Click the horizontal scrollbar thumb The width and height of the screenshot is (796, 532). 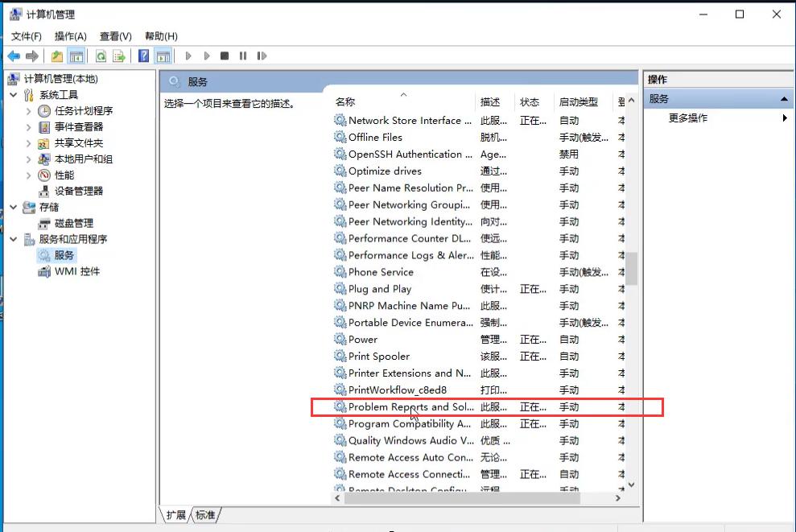point(462,498)
